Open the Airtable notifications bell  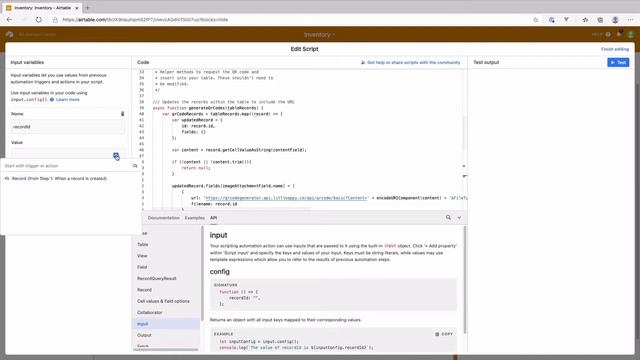click(619, 34)
